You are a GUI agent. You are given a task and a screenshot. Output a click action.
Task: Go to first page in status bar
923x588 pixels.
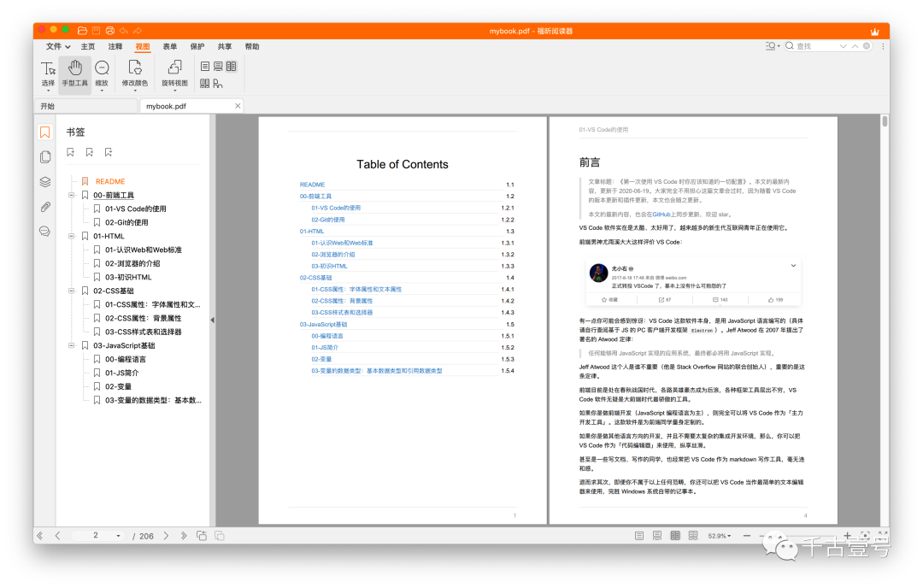coord(40,536)
